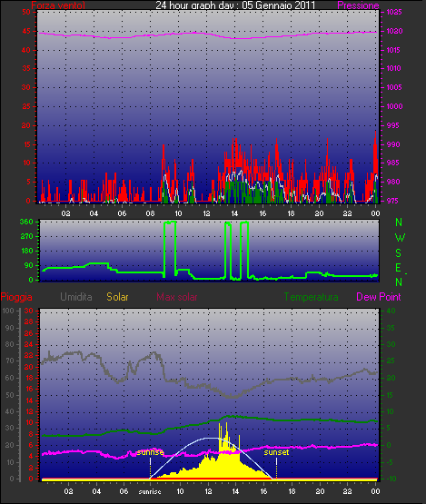Click compass letter 'E' beside wind direction chart
This screenshot has width=426, height=504.
point(398,268)
